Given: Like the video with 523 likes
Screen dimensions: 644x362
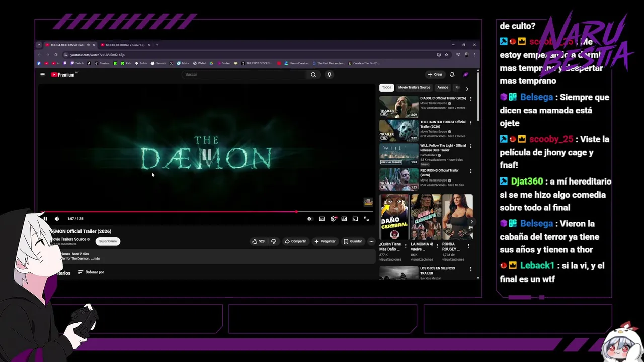Looking at the screenshot, I should 258,241.
